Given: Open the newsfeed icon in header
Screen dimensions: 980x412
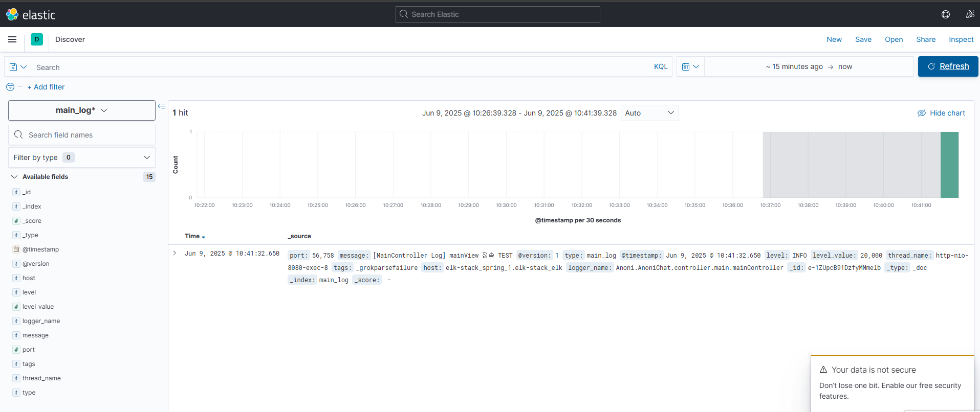Looking at the screenshot, I should click(970, 14).
